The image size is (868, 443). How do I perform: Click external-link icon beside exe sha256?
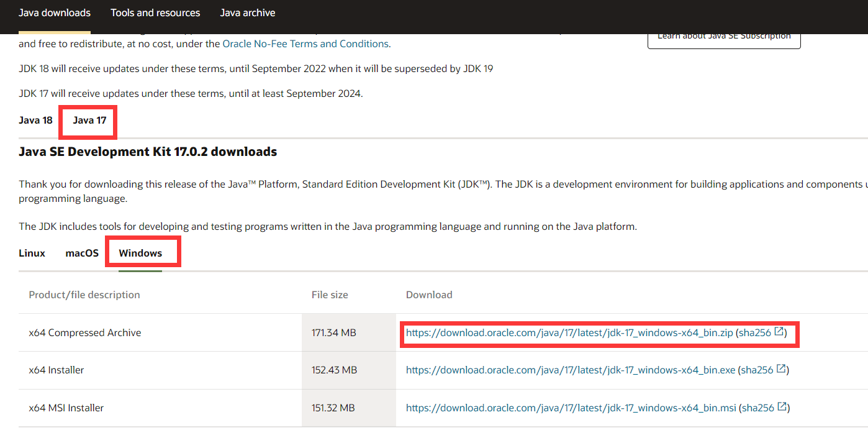pyautogui.click(x=781, y=370)
